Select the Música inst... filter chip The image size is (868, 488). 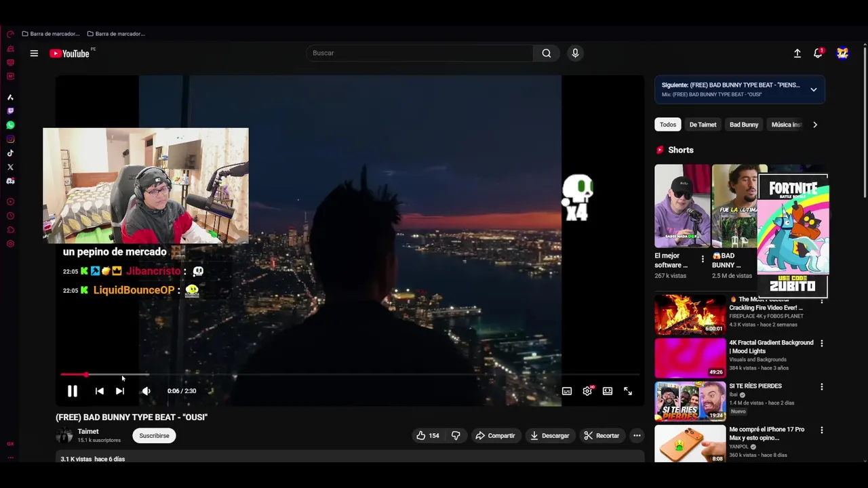click(x=787, y=125)
